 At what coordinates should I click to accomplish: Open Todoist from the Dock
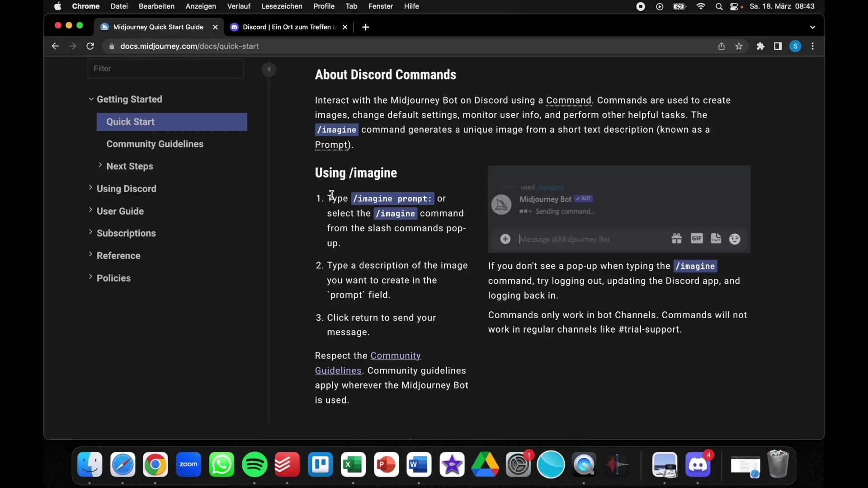tap(288, 465)
